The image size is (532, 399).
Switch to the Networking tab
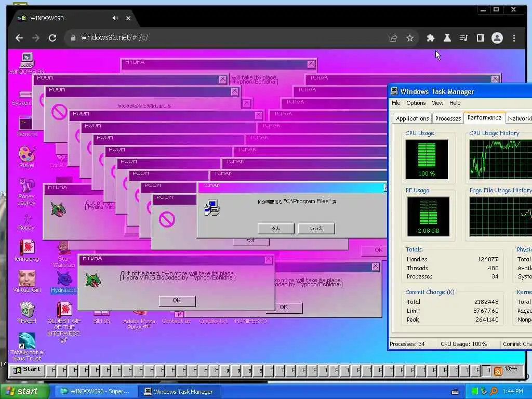519,118
